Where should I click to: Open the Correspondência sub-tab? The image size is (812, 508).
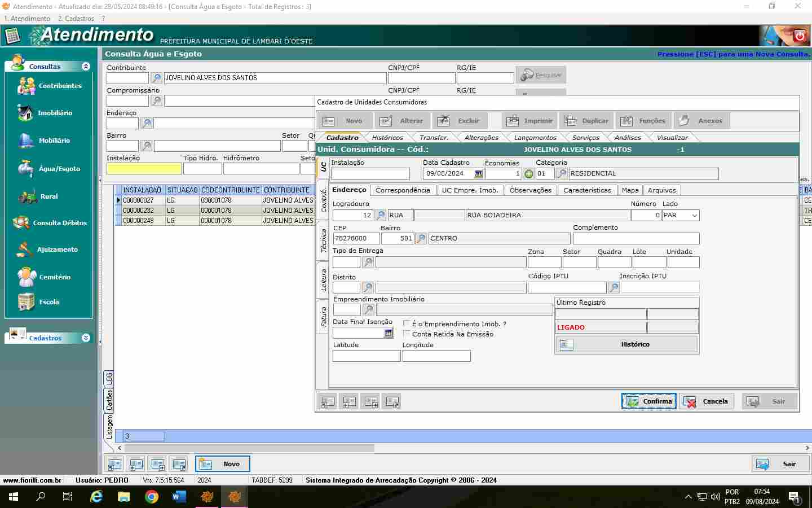(403, 190)
